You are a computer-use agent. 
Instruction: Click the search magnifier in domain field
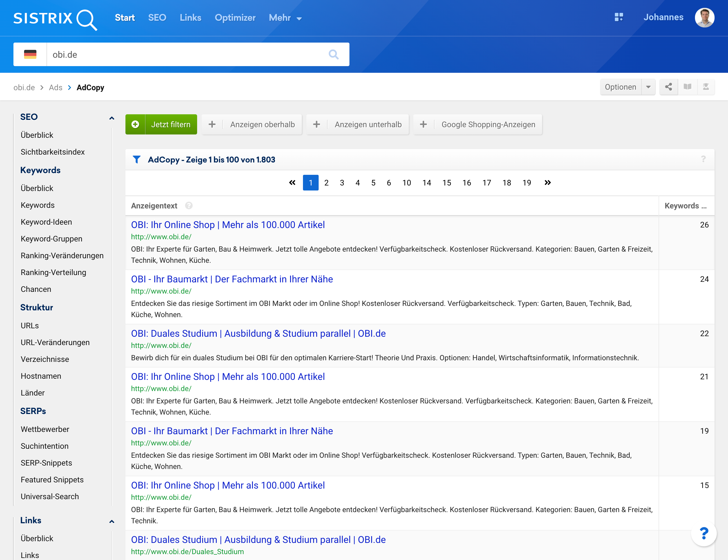[x=333, y=54]
